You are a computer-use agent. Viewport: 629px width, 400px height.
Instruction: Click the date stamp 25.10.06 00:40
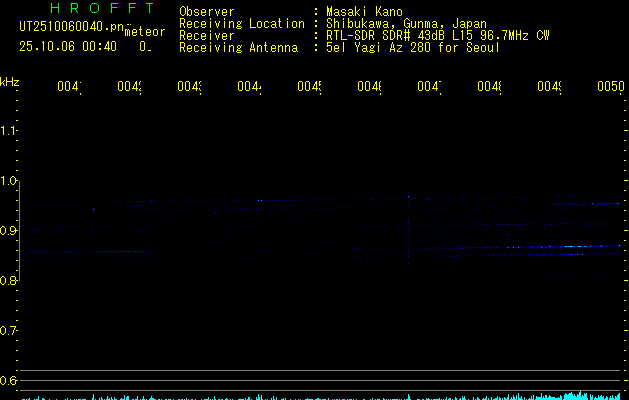click(x=68, y=47)
